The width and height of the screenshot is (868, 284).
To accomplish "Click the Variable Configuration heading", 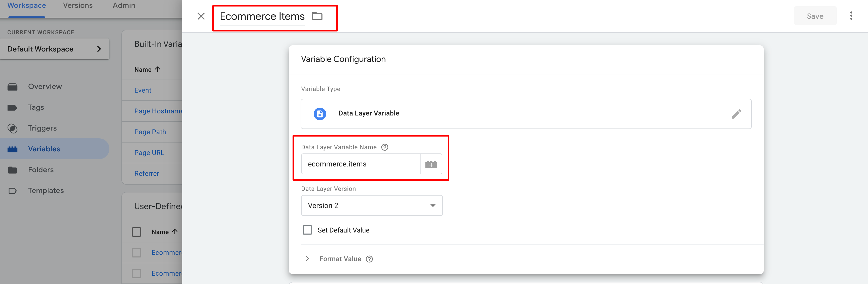I will pyautogui.click(x=343, y=59).
